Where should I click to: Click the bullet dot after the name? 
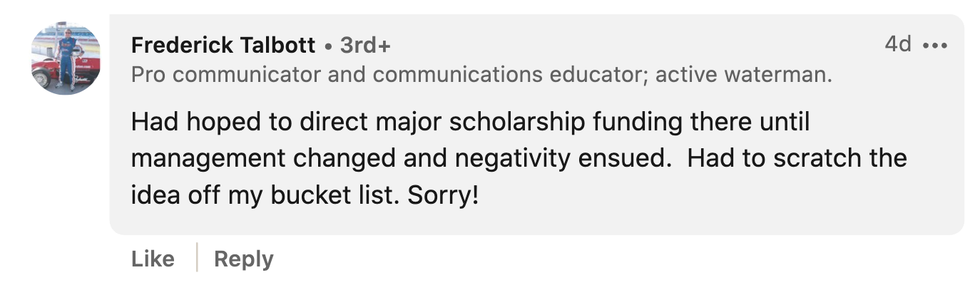pos(327,47)
